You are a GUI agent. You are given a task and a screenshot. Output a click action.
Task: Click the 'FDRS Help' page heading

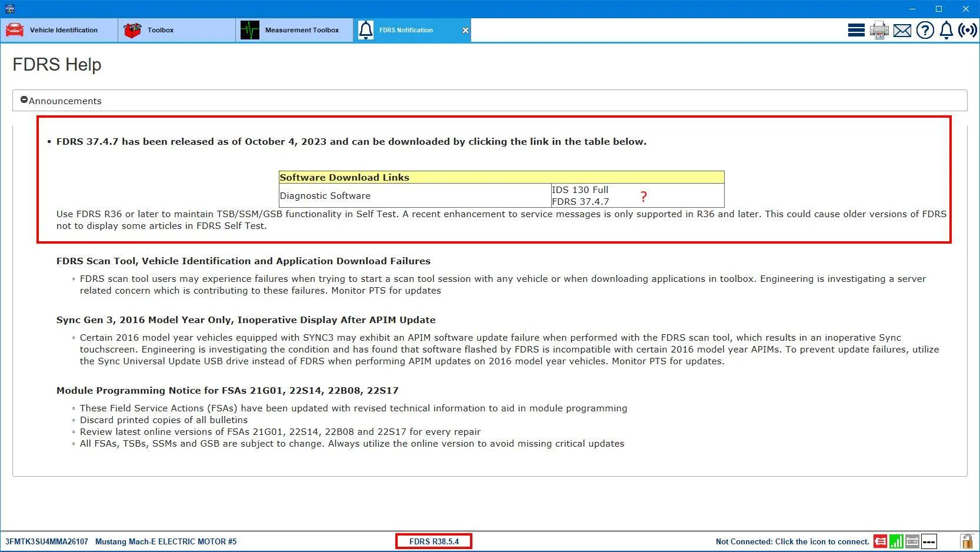pyautogui.click(x=57, y=64)
